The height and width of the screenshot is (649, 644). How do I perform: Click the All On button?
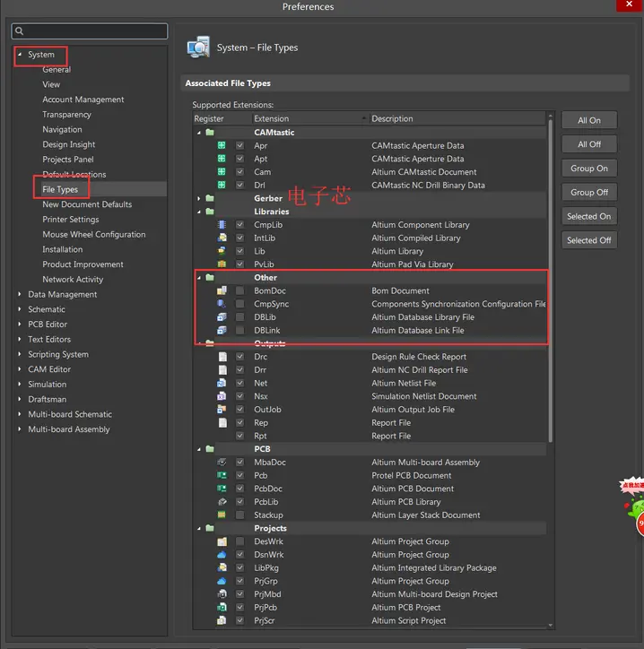coord(589,120)
